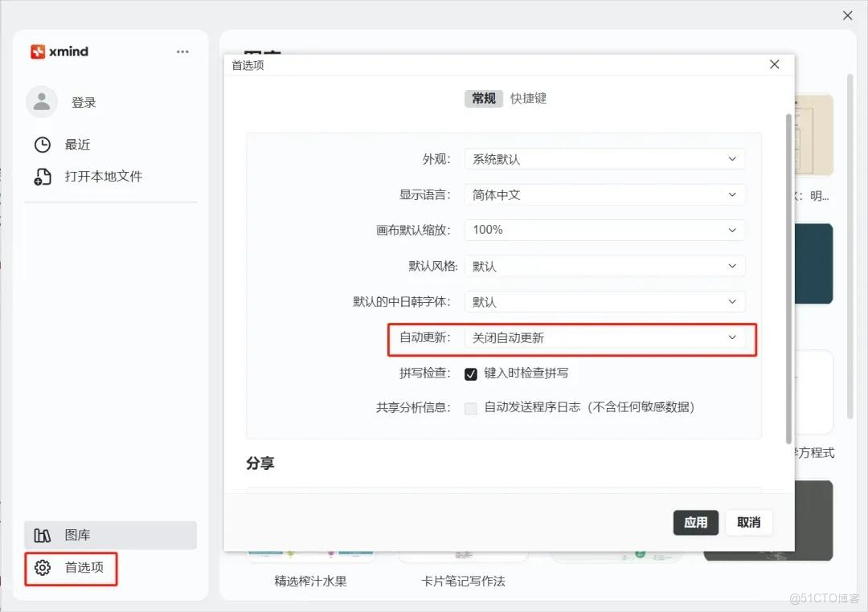Open 最近 recent files via clock icon

click(42, 145)
